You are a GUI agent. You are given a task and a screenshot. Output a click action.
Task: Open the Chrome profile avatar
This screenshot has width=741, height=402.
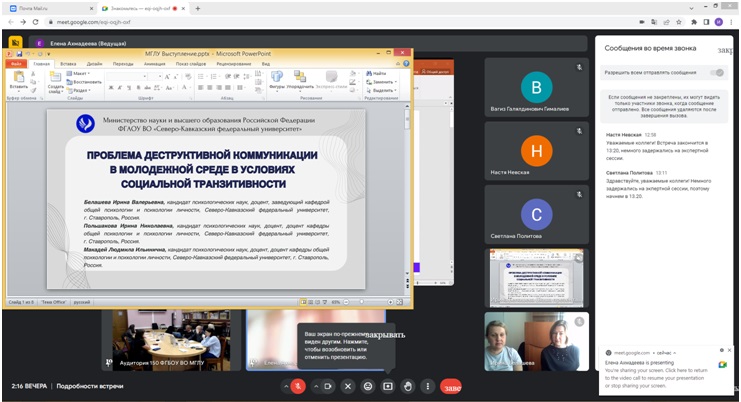point(718,22)
